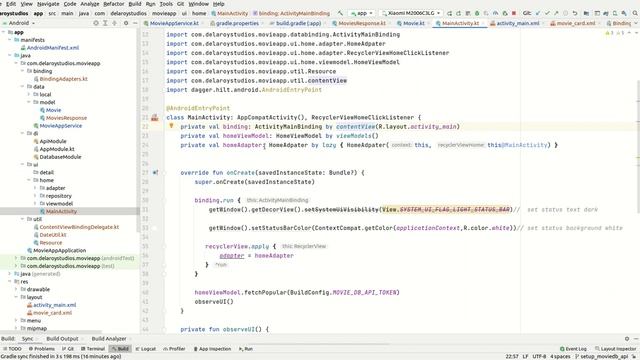640x360 pixels.
Task: Switch to MovieAppService.kt editor tab
Action: 174,23
